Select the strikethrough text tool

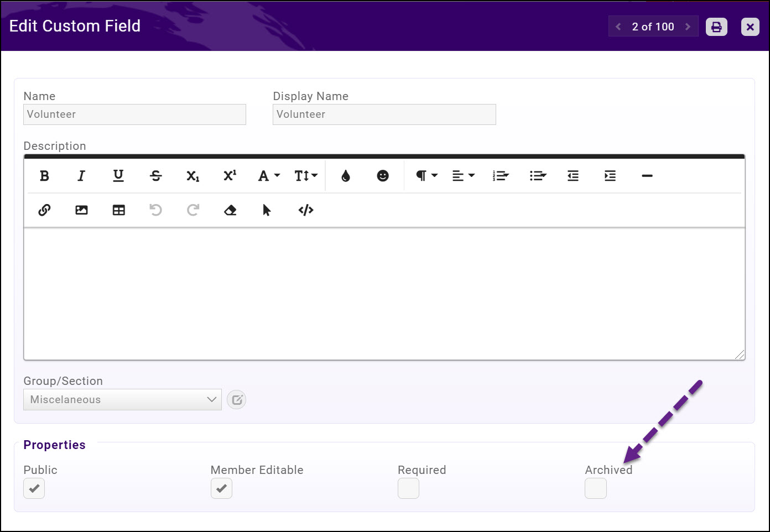click(156, 176)
